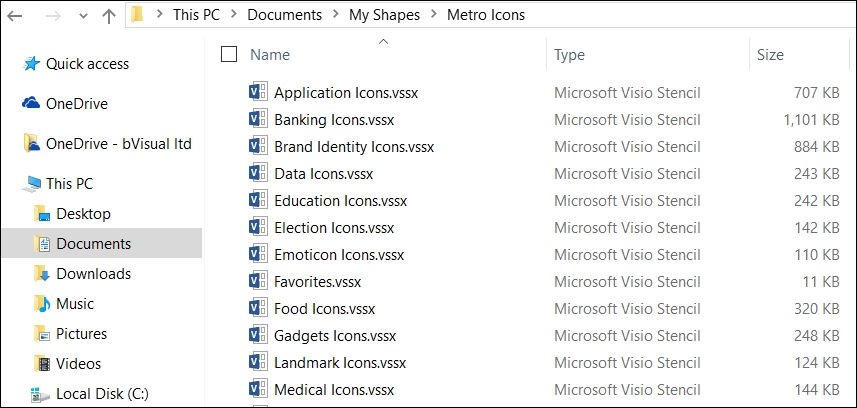Click the Music folder icon
The image size is (857, 408).
[x=42, y=304]
